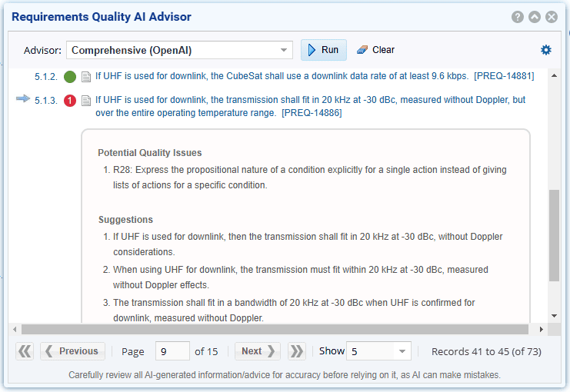The image size is (570, 392).
Task: Click the vertical scrollbar thumb
Action: (554, 234)
